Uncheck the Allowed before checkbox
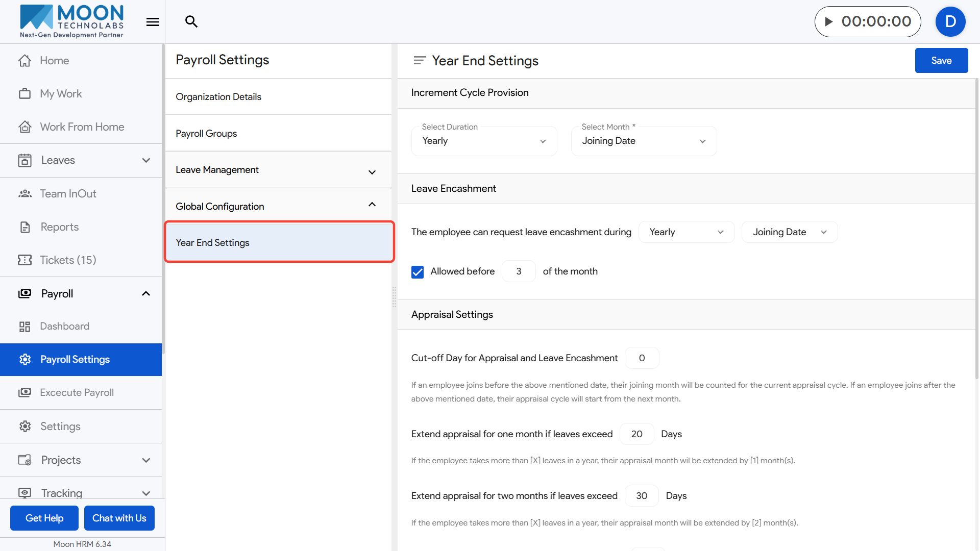The image size is (980, 551). [x=418, y=272]
